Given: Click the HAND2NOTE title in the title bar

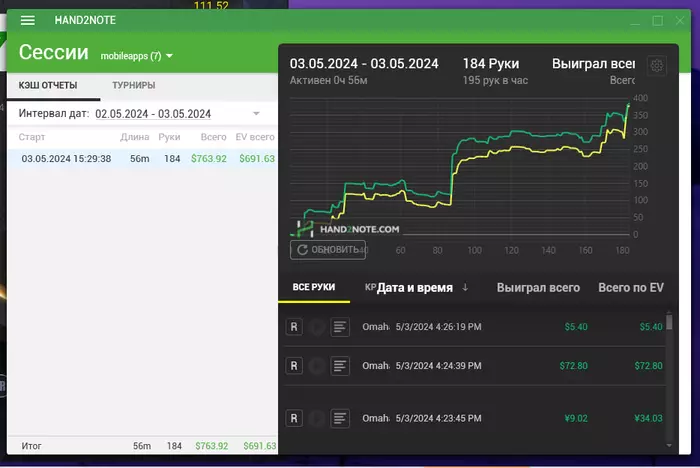Looking at the screenshot, I should (85, 20).
